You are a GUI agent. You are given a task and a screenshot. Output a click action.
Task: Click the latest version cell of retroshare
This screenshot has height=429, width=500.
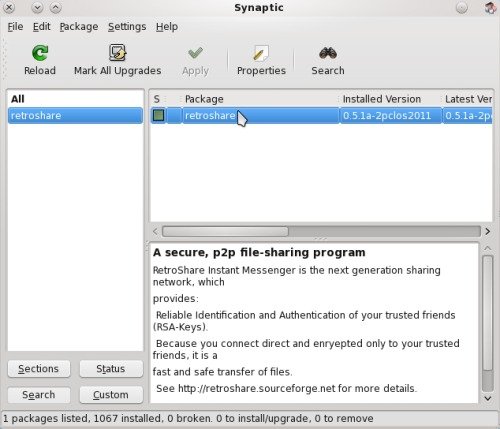(468, 115)
